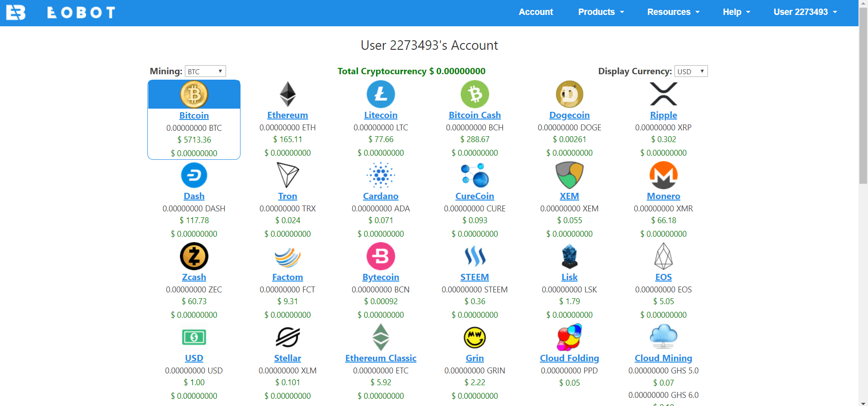Expand the Products menu
Screen dimensions: 868x406
pos(601,12)
